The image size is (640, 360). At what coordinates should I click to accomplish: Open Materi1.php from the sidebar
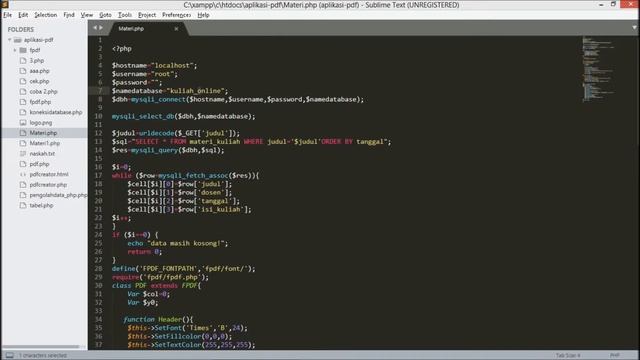pos(44,143)
